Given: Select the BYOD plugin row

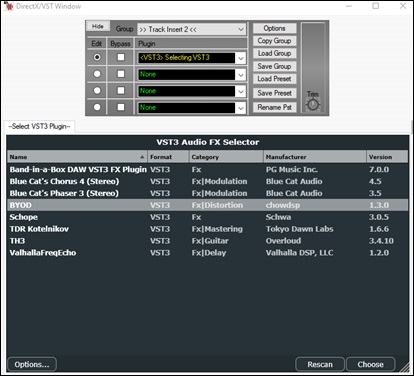Looking at the screenshot, I should click(208, 205).
